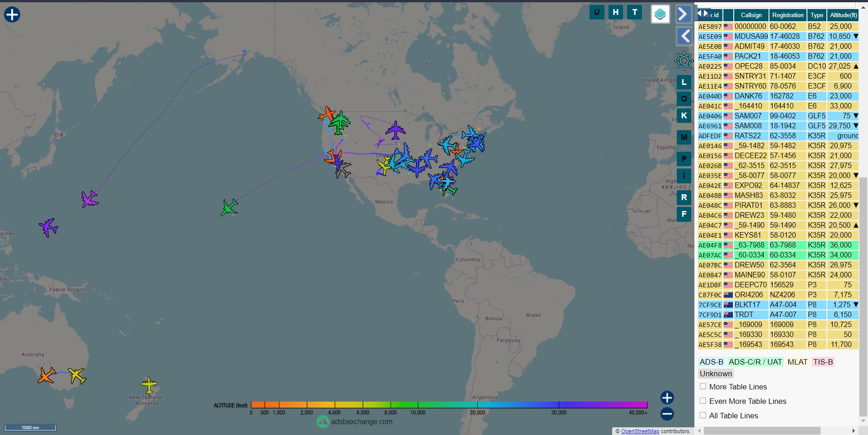Click the right chevron sidebar arrow
The image size is (868, 435).
pyautogui.click(x=684, y=14)
